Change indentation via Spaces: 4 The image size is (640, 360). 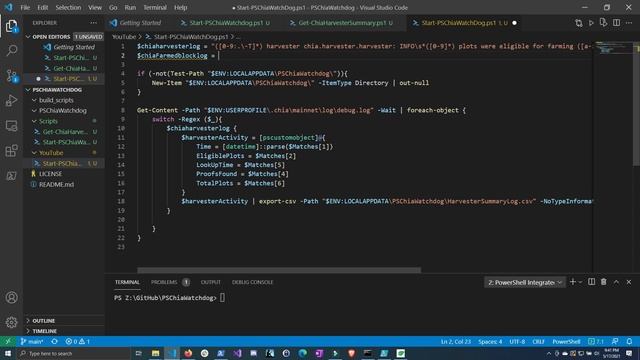pyautogui.click(x=490, y=342)
